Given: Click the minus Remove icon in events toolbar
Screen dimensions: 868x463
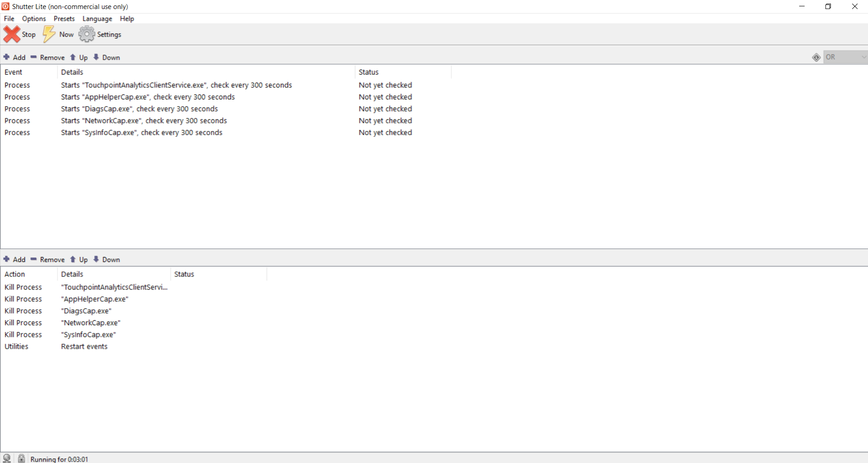Looking at the screenshot, I should point(33,57).
